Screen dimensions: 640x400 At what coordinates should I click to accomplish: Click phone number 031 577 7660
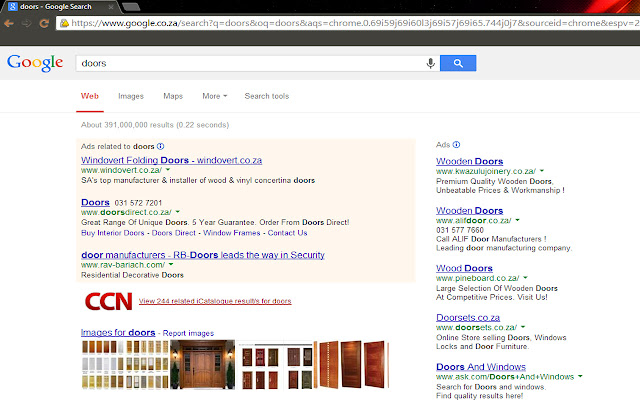point(460,230)
